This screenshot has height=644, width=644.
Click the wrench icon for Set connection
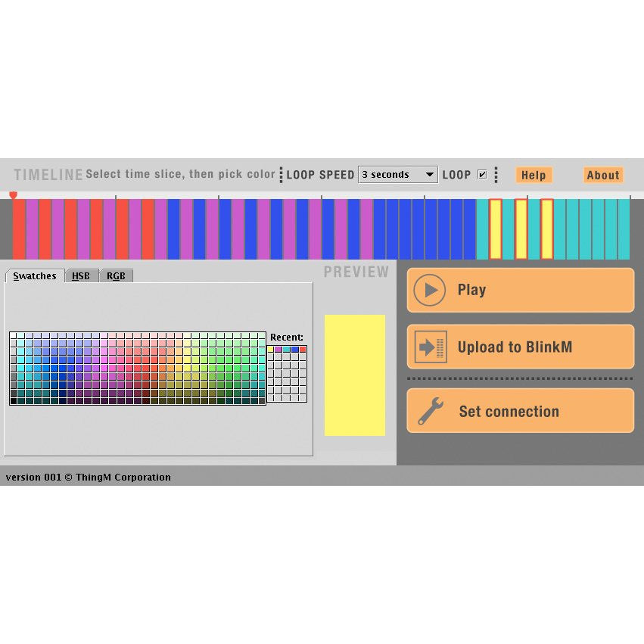[x=430, y=412]
